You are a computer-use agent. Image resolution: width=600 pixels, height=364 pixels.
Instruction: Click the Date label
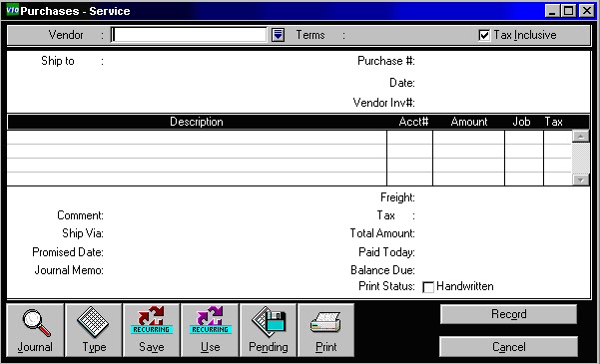pos(402,83)
